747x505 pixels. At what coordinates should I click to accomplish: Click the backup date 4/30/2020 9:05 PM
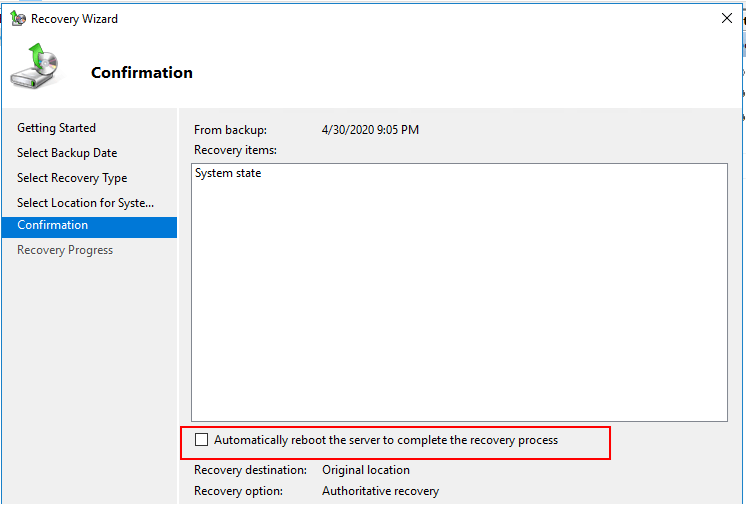click(x=370, y=130)
